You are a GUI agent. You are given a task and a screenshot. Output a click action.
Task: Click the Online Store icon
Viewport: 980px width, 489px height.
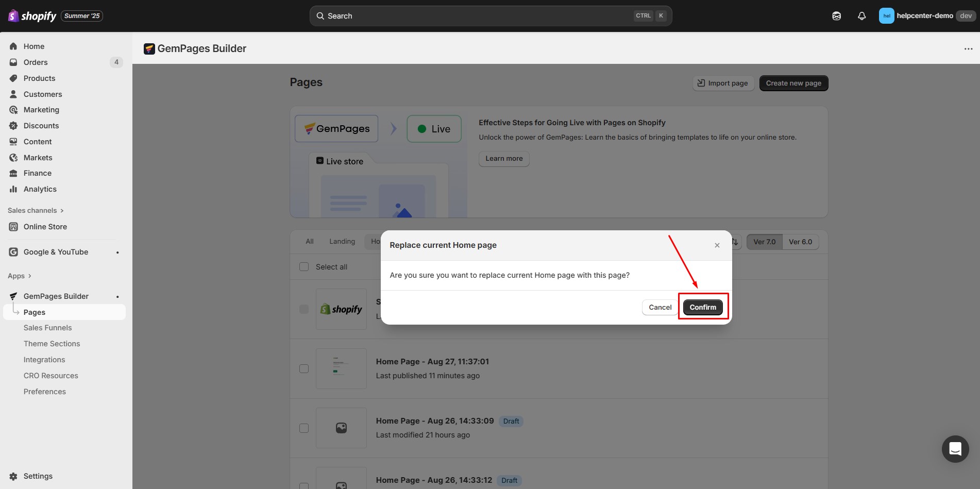(x=14, y=227)
